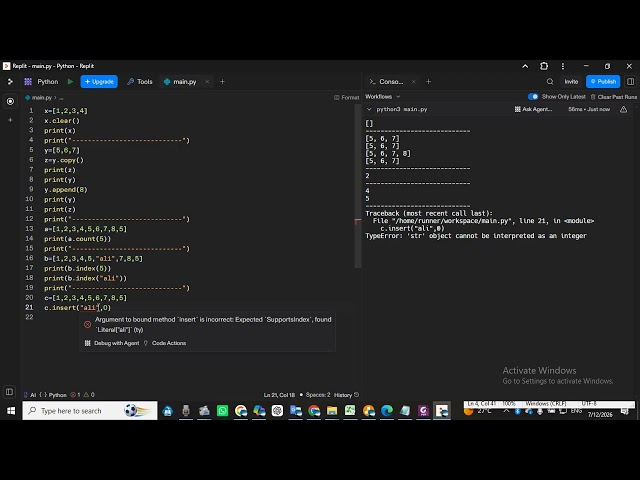Screen dimensions: 640x480
Task: Switch to the Console tab
Action: pos(387,82)
